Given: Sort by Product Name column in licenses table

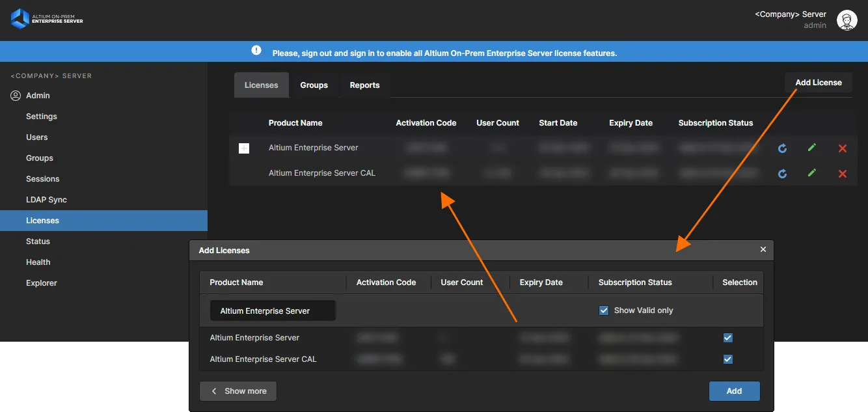Looking at the screenshot, I should pyautogui.click(x=295, y=123).
